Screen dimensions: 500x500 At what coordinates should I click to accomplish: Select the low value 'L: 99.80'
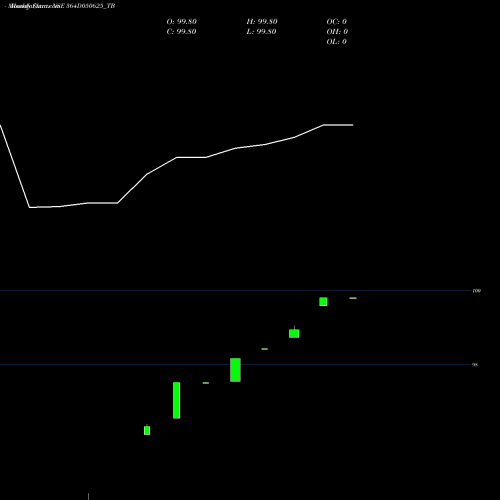[262, 32]
